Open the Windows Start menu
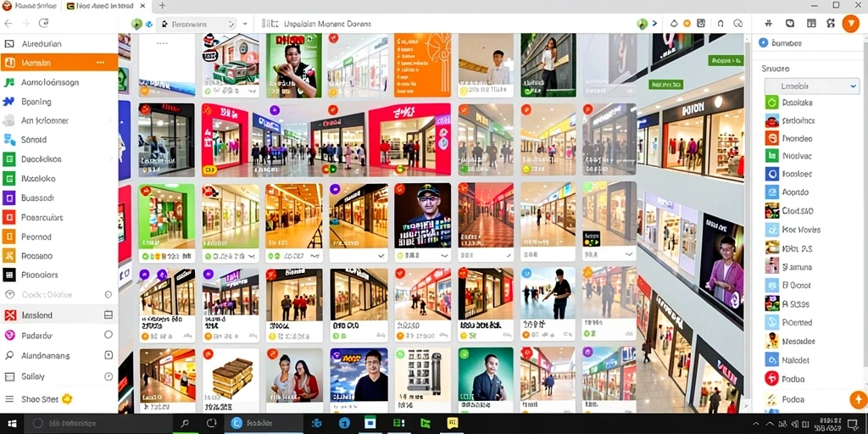 click(11, 424)
